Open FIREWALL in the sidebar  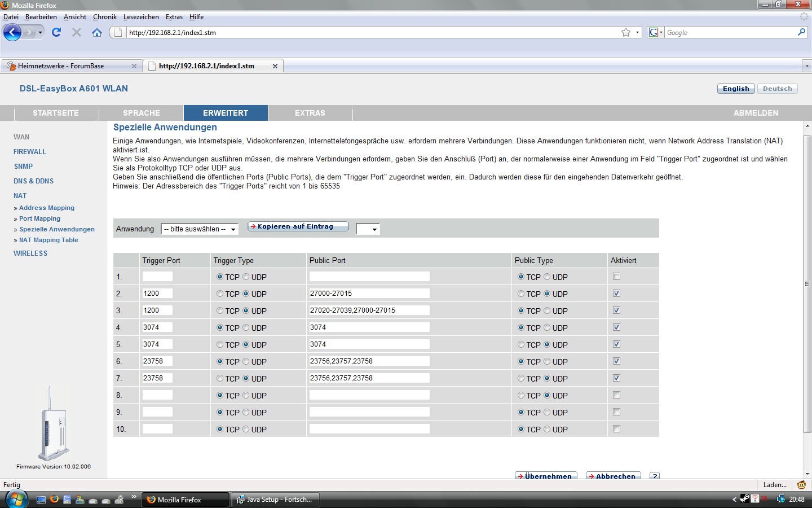click(30, 152)
